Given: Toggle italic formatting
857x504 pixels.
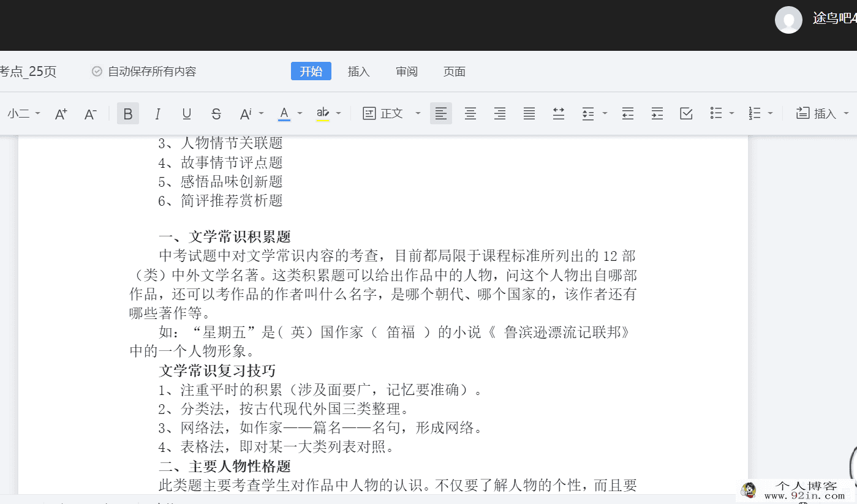Looking at the screenshot, I should pyautogui.click(x=157, y=114).
